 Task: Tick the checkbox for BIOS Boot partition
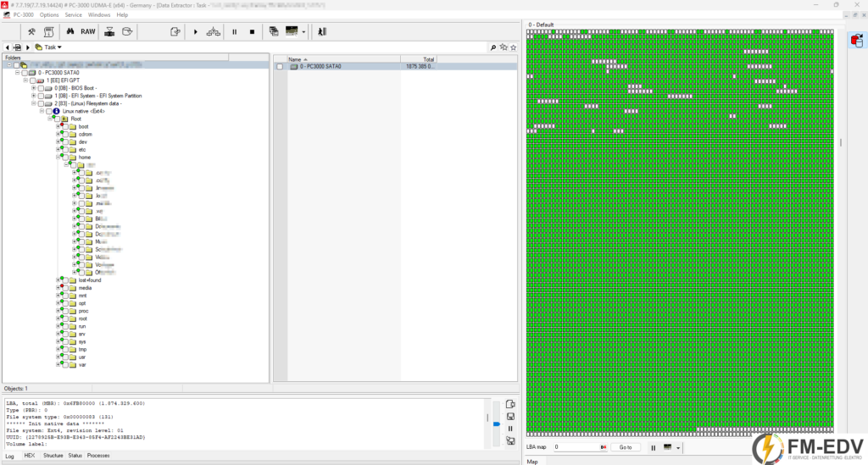click(41, 88)
